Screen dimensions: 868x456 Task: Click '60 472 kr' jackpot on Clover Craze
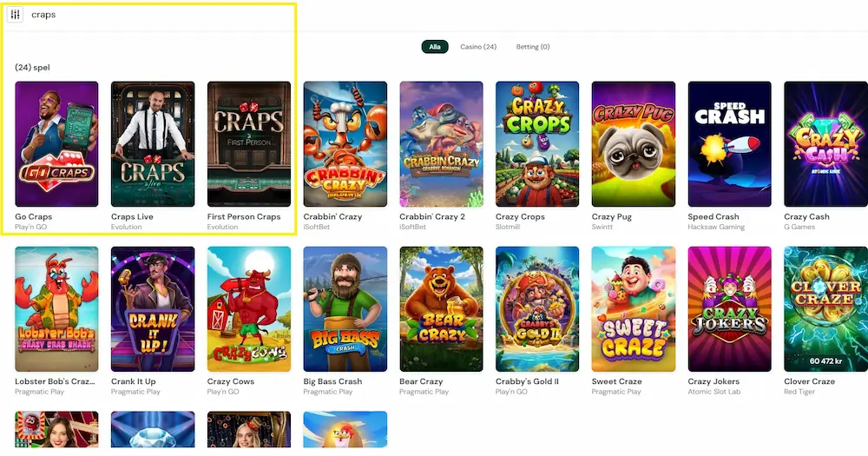coord(826,360)
